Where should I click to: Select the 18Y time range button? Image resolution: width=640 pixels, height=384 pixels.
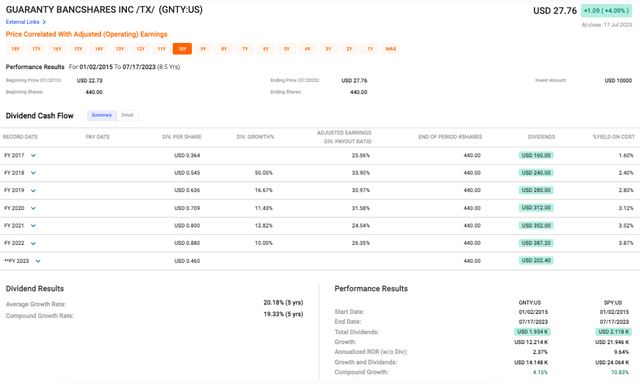coord(16,49)
